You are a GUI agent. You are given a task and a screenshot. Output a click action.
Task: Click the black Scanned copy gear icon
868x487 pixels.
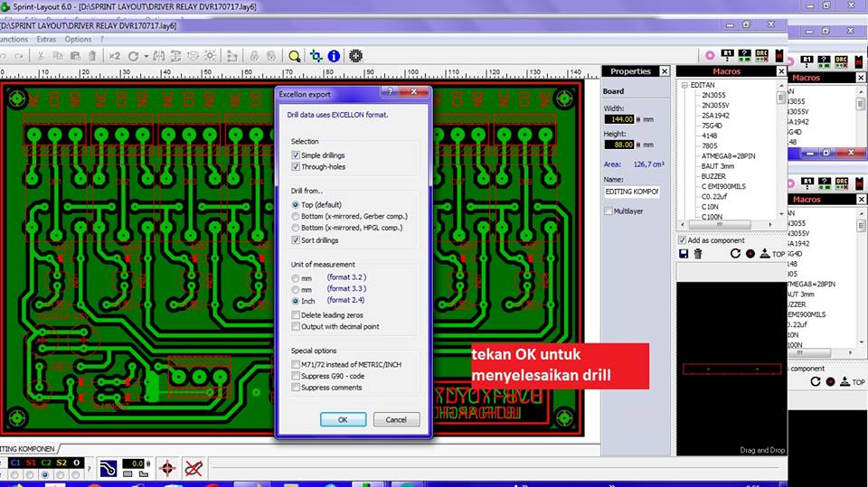click(x=356, y=56)
